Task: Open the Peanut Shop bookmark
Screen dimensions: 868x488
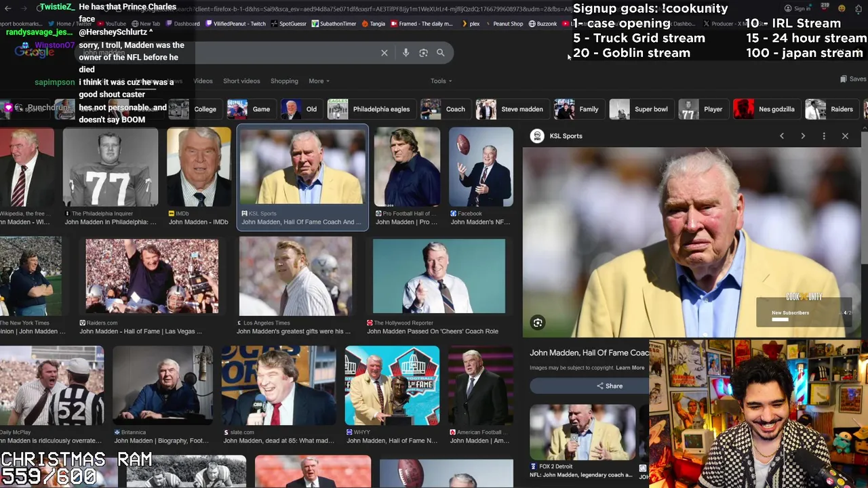Action: 504,24
